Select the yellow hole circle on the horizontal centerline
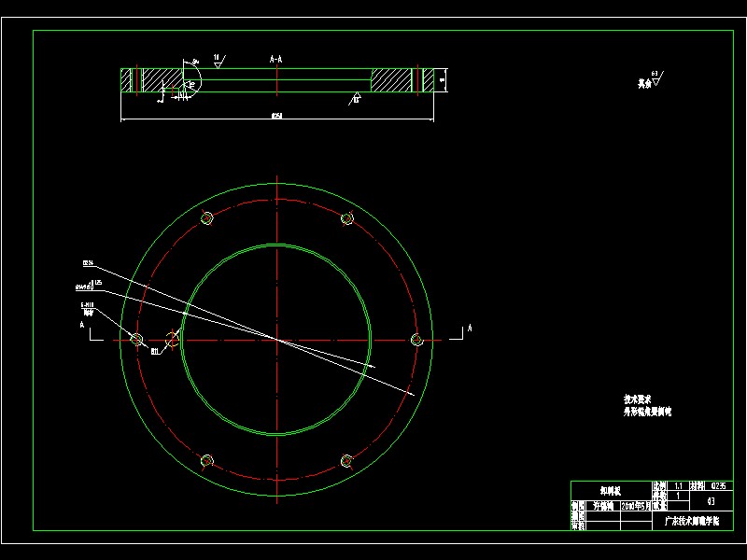The width and height of the screenshot is (747, 560). coord(172,340)
